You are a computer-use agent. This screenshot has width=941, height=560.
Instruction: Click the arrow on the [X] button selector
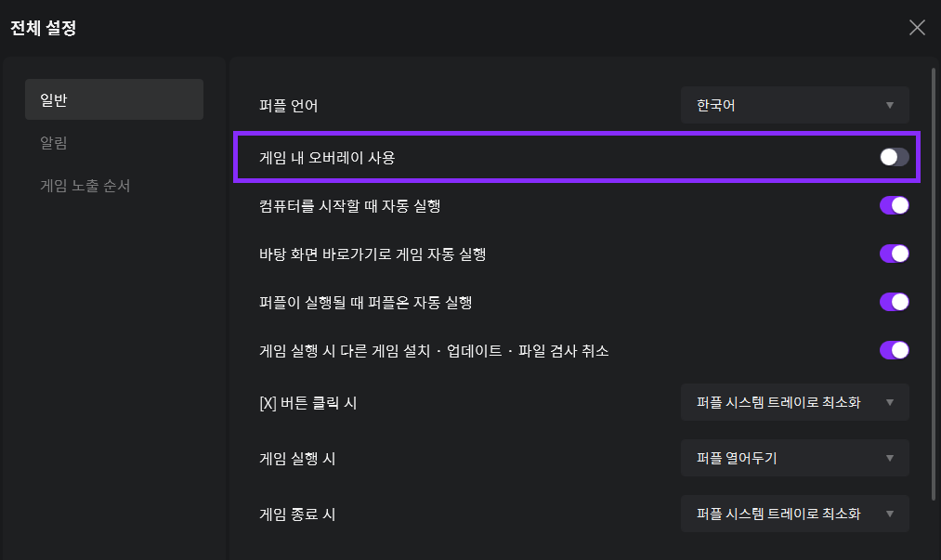point(889,402)
